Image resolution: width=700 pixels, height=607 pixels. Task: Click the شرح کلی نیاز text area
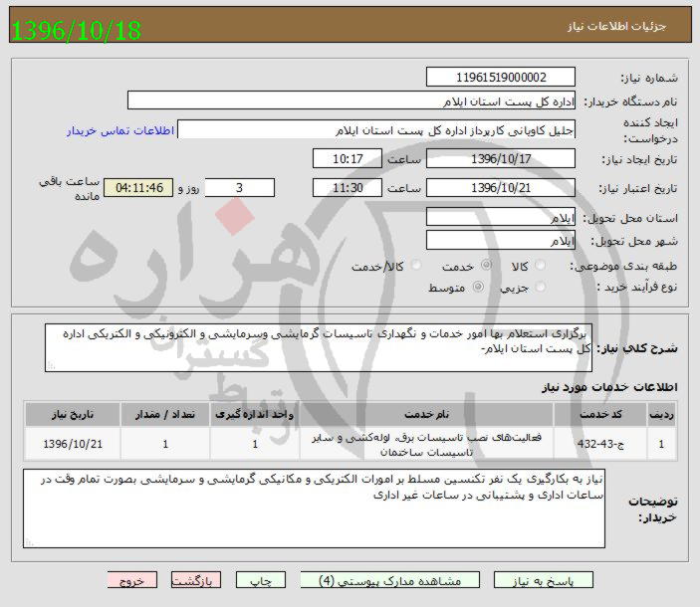point(319,348)
